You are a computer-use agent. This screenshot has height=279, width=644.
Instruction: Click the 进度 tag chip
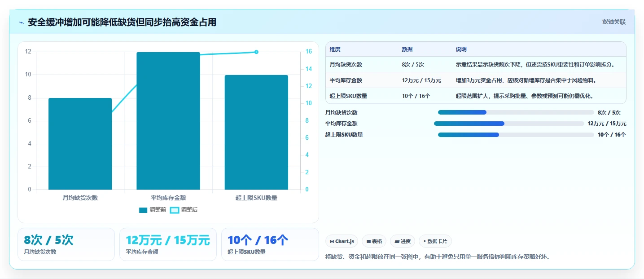pos(403,241)
